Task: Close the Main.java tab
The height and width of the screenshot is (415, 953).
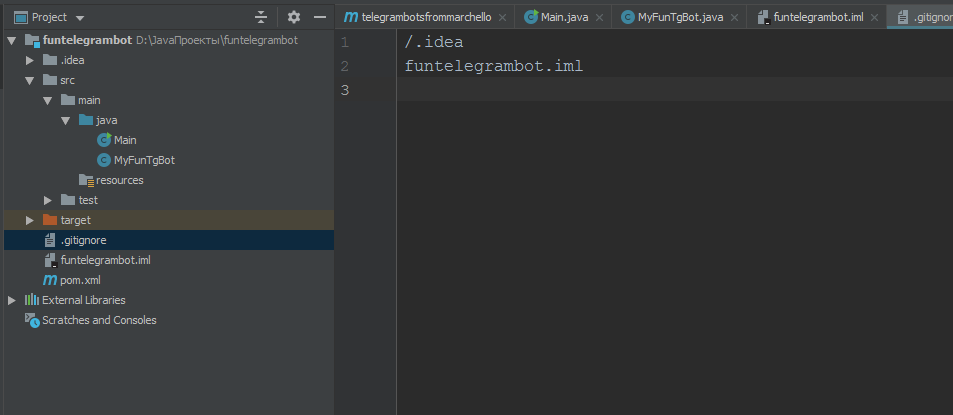Action: [x=600, y=18]
